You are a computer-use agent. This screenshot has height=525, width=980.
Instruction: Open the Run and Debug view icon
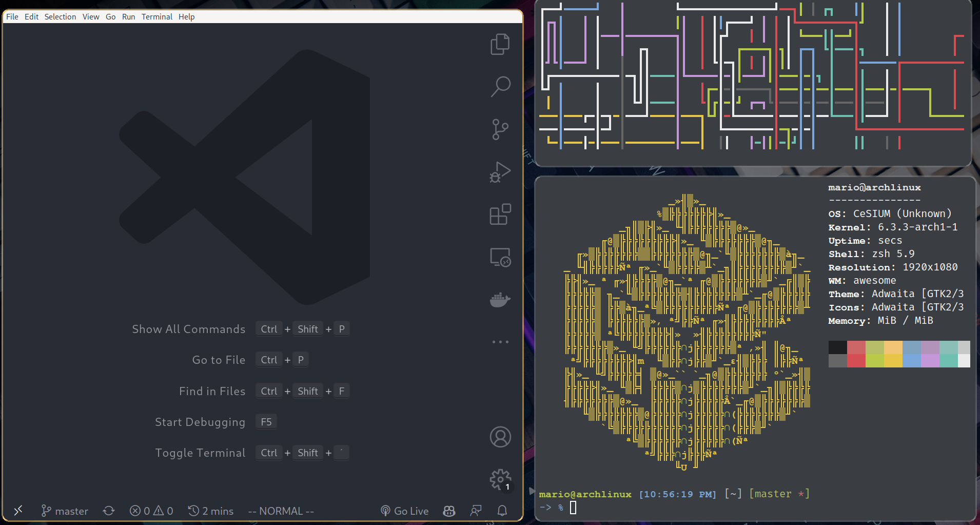[500, 172]
